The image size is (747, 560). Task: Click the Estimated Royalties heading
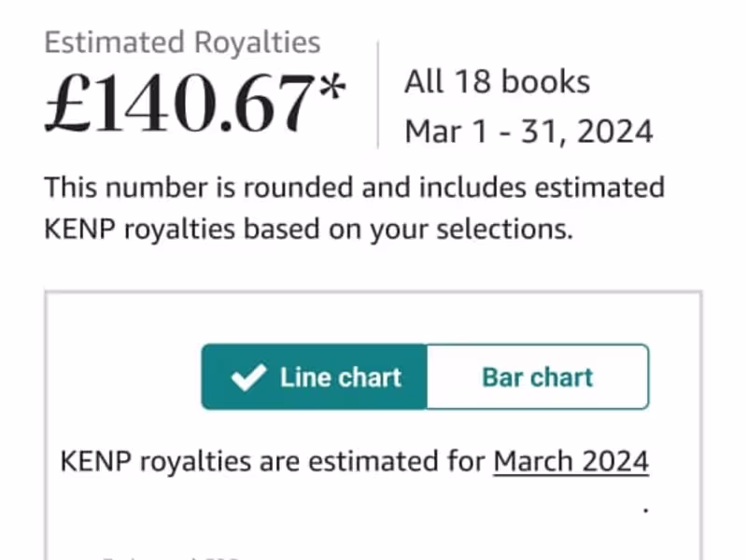[x=182, y=42]
